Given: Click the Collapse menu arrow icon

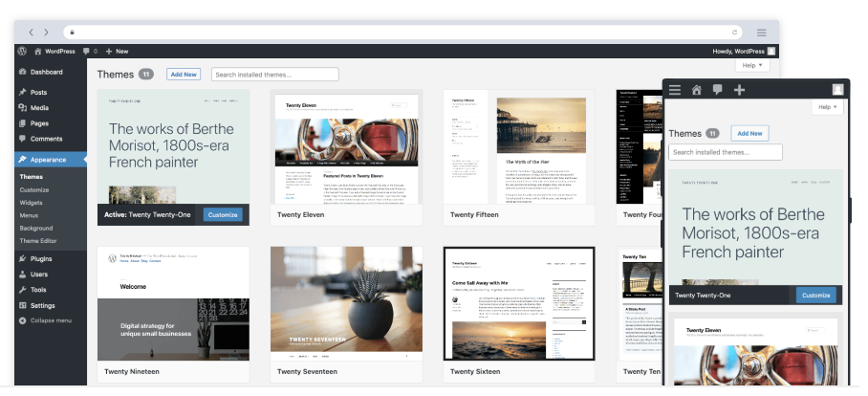Looking at the screenshot, I should point(23,320).
